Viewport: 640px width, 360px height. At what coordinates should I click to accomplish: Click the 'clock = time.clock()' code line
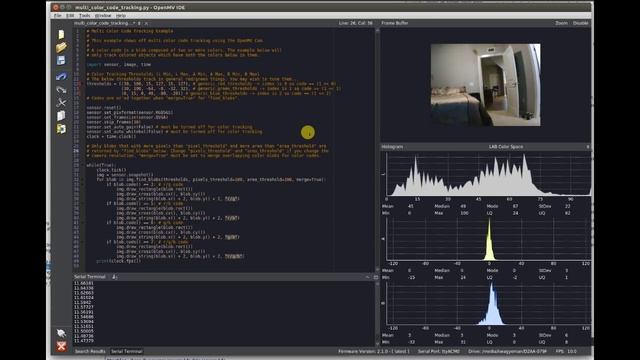111,136
